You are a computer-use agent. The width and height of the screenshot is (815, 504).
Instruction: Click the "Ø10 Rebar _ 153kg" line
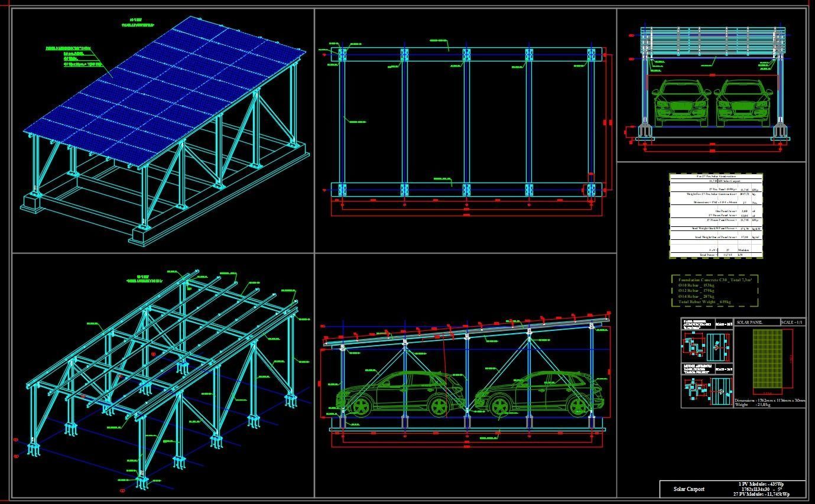[696, 285]
